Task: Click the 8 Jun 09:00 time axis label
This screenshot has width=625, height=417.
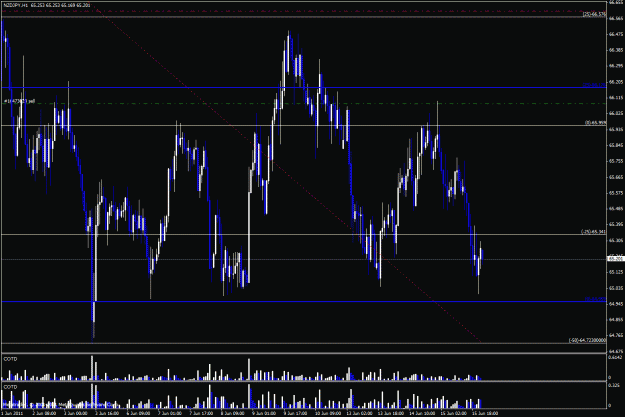Action: (x=232, y=413)
